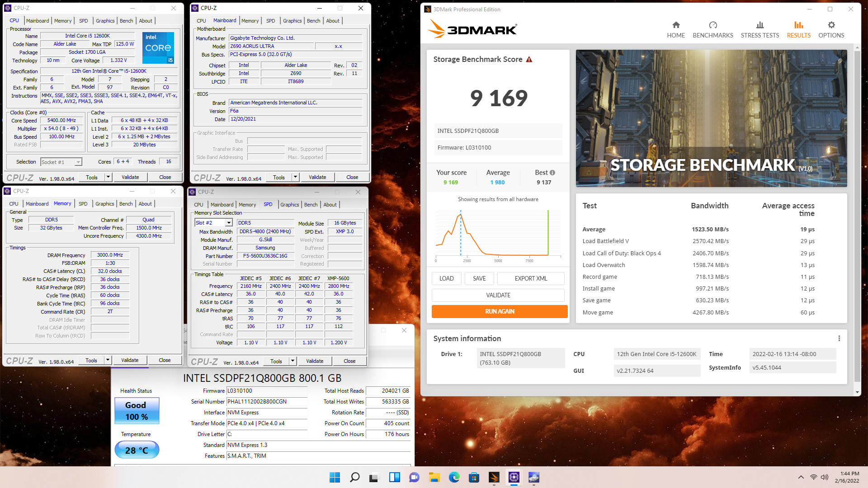The width and height of the screenshot is (868, 488).
Task: Show hidden tray icons chevron
Action: (x=801, y=477)
